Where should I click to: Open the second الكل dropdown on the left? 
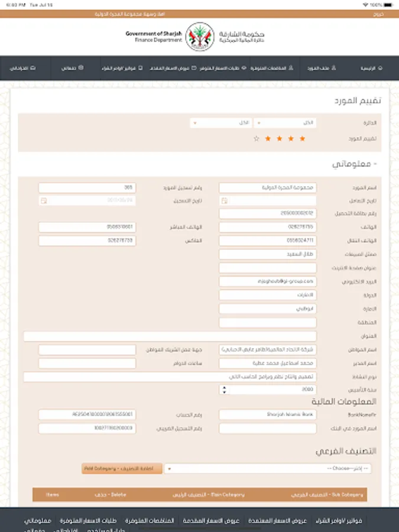click(x=221, y=123)
